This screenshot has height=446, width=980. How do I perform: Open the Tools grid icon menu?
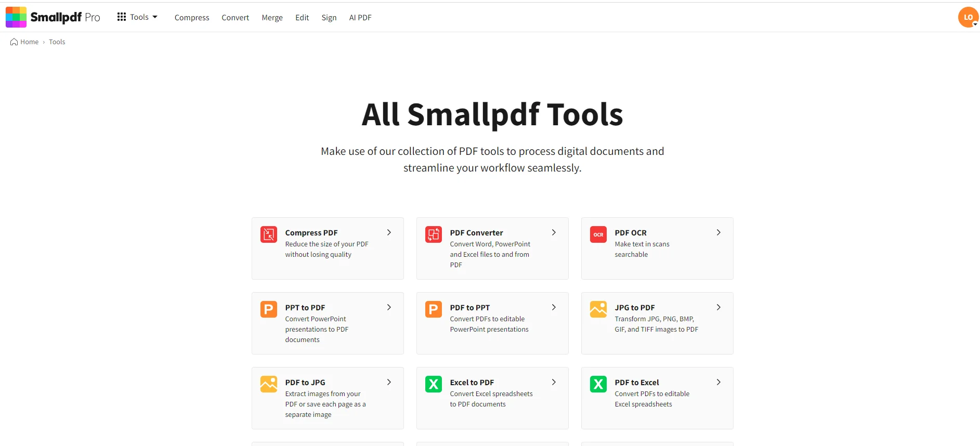click(122, 17)
